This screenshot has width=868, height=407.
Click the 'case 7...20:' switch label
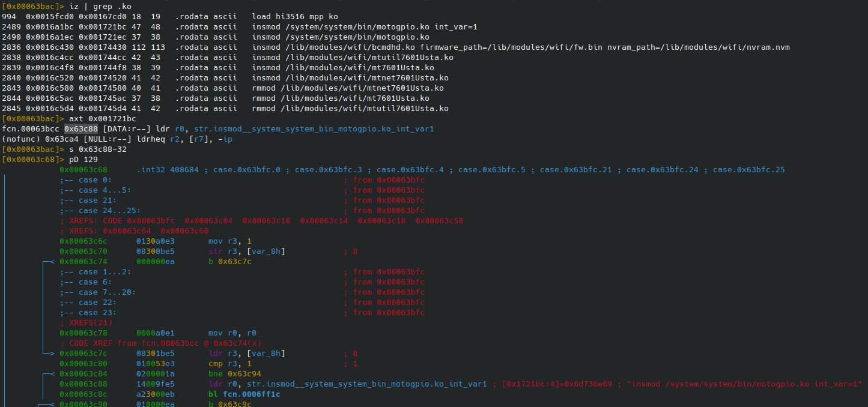coord(98,292)
